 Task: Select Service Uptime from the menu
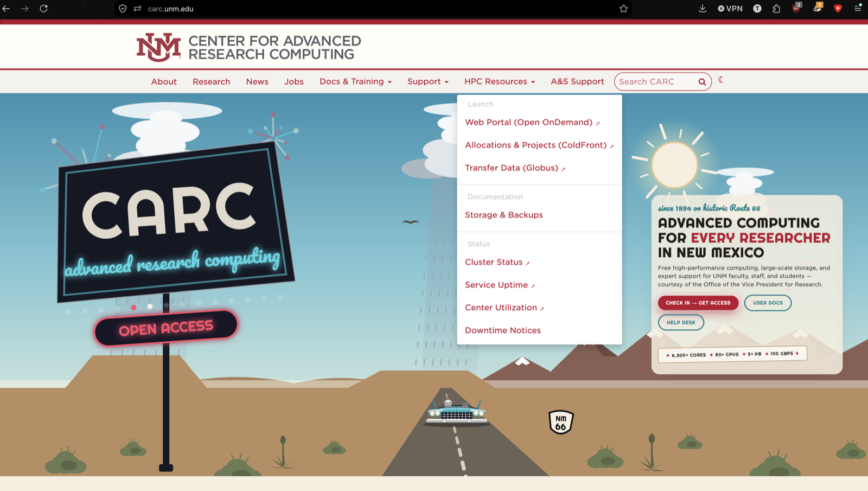tap(500, 285)
